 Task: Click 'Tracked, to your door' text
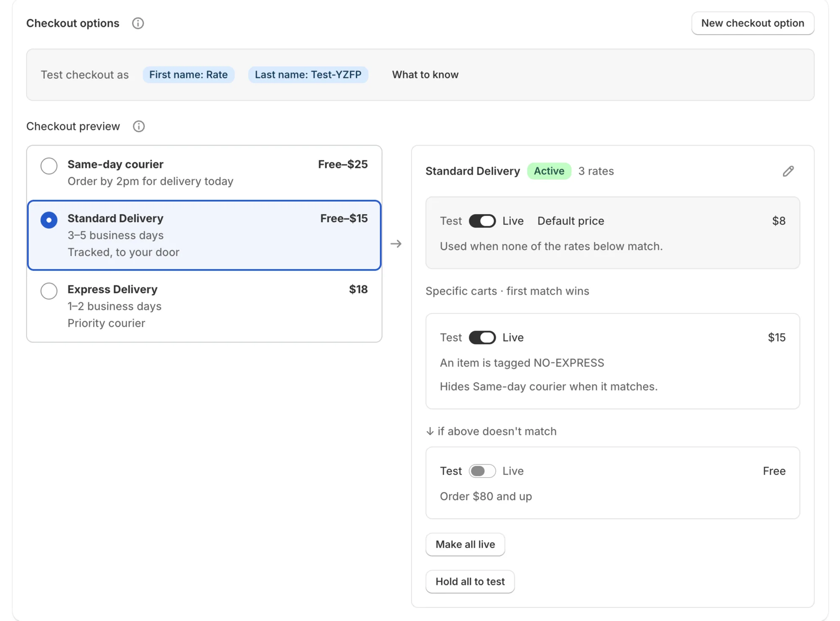pyautogui.click(x=124, y=252)
